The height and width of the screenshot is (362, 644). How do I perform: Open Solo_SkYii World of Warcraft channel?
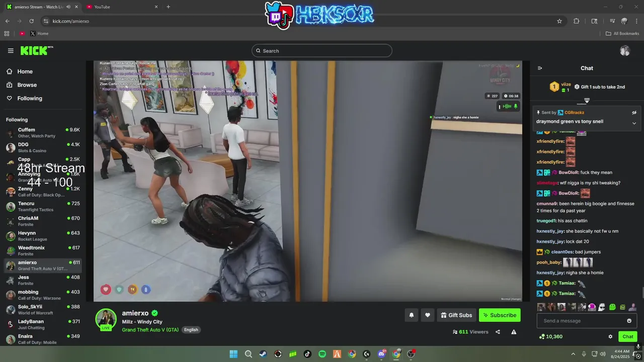[43, 310]
